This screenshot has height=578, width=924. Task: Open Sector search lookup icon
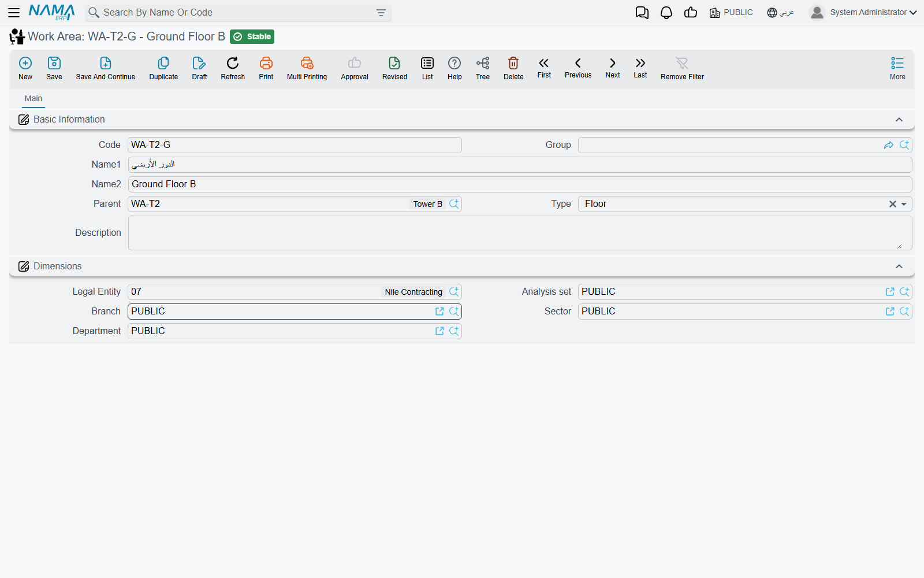(904, 312)
